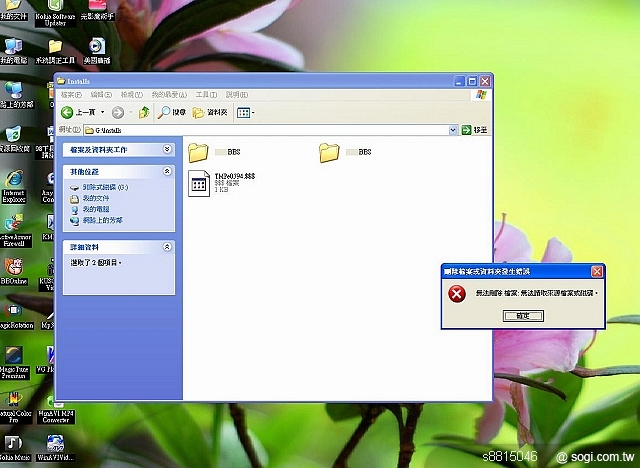
Task: Open the first BBS folder
Action: [x=198, y=152]
